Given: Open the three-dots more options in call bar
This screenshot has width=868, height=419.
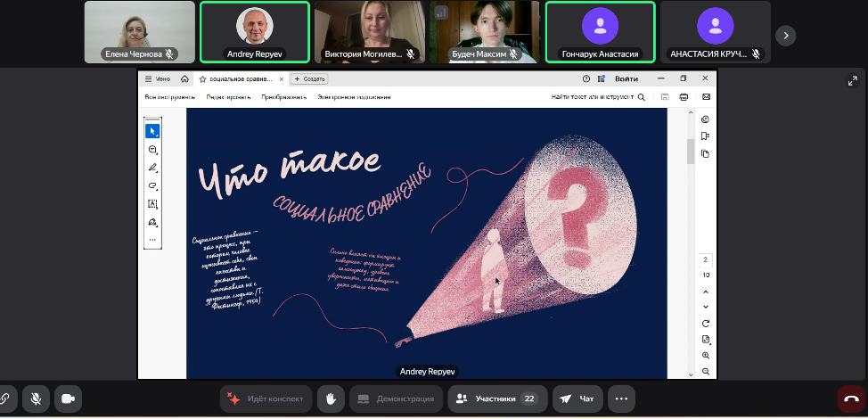Looking at the screenshot, I should tap(621, 398).
